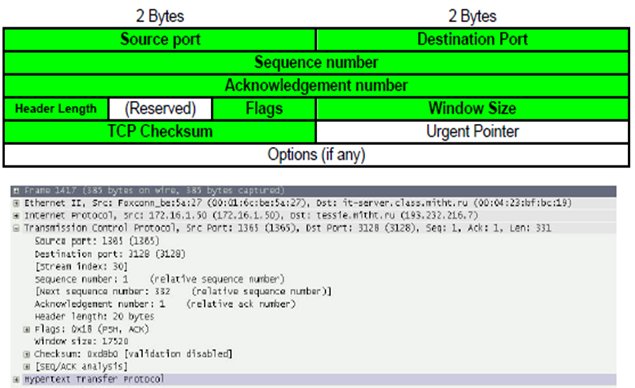
Task: Click 'Window size: 17520' line
Action: pos(81,341)
